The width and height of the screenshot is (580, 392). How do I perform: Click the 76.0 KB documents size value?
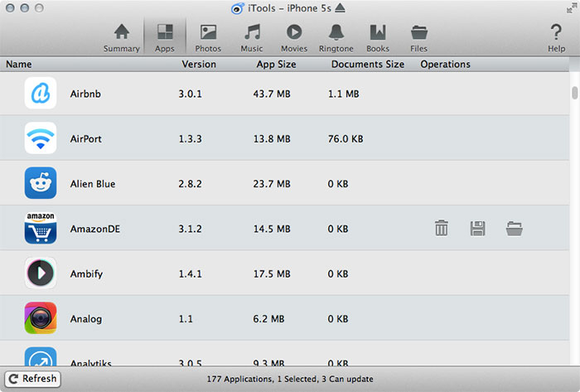(346, 139)
